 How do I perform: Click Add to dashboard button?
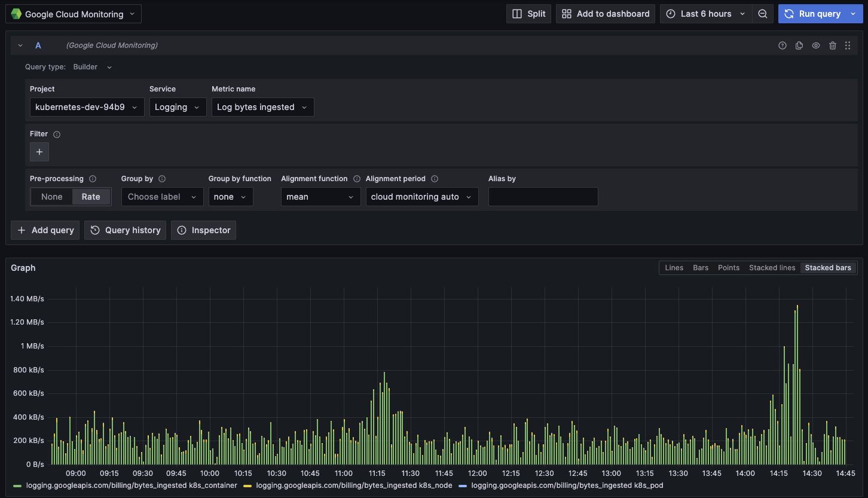[605, 14]
